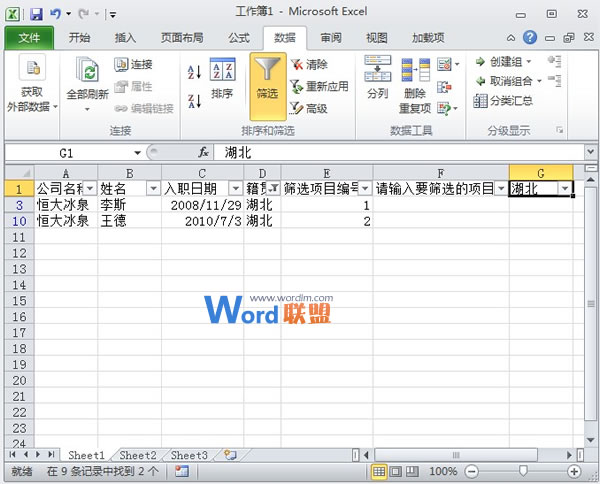This screenshot has width=600, height=484.
Task: Click Sort A to Z ascending icon
Action: click(x=195, y=72)
